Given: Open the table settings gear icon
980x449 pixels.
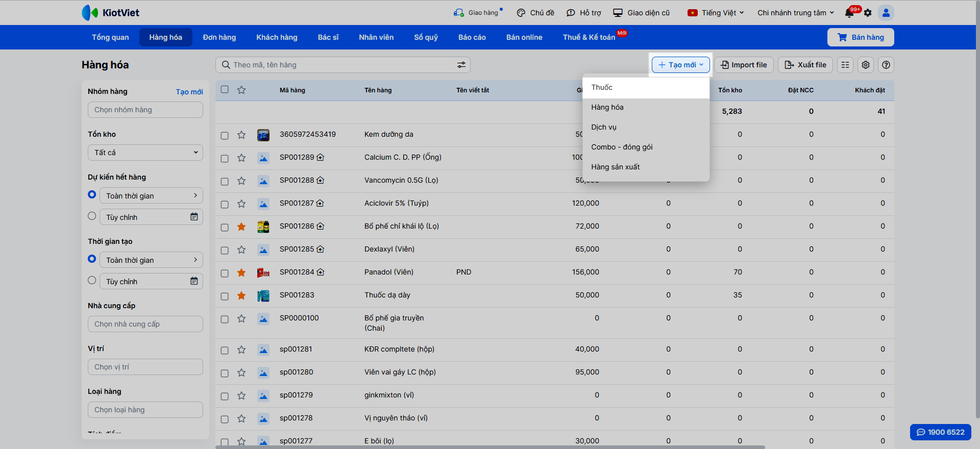Looking at the screenshot, I should pyautogui.click(x=866, y=65).
